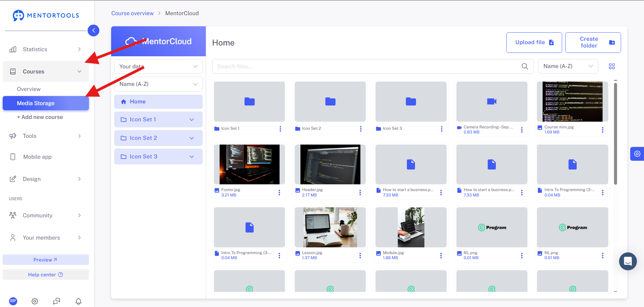Viewport: 644px width, 307px height.
Task: Open the Lesson.jpg thumbnail
Action: 330,227
